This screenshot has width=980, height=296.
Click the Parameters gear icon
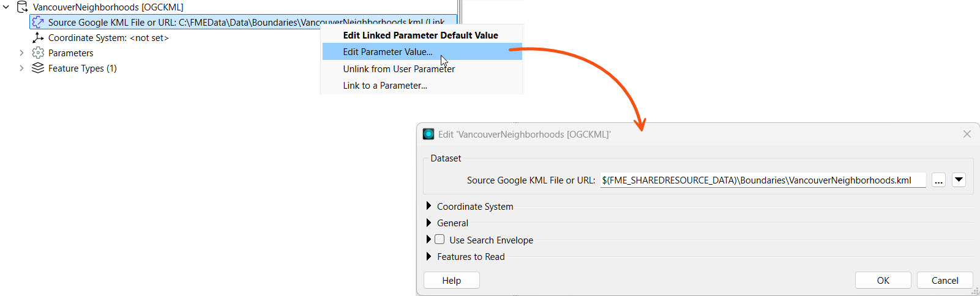[x=38, y=53]
